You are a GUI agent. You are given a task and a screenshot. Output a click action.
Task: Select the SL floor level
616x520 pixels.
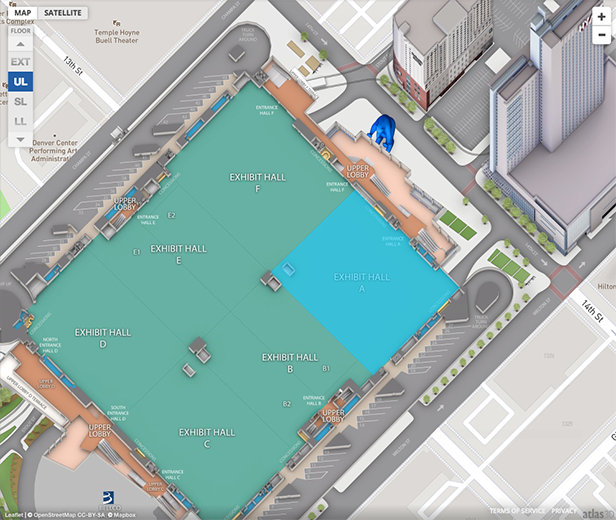[x=21, y=102]
